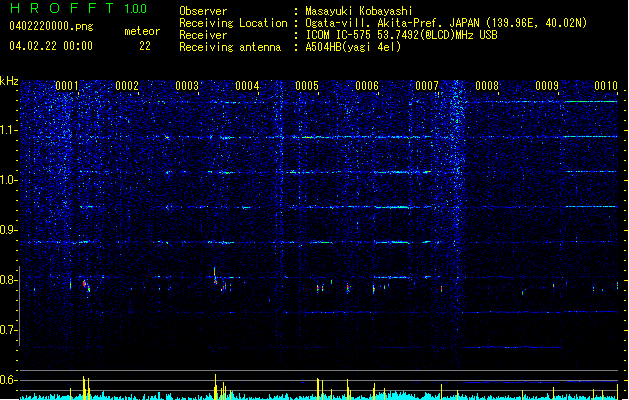Select time marker 0008

point(487,86)
